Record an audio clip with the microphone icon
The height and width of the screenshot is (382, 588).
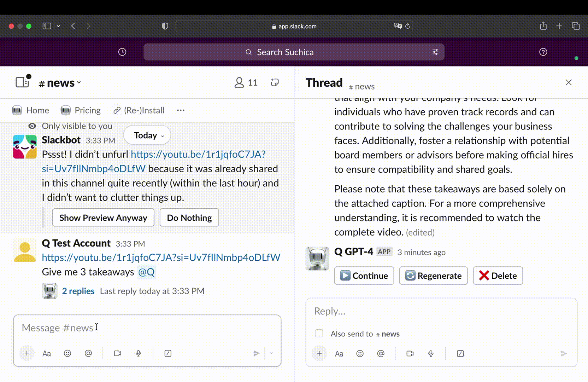click(138, 353)
